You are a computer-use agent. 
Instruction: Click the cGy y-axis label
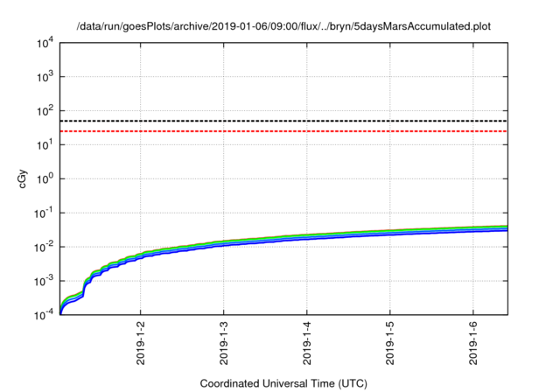(22, 179)
